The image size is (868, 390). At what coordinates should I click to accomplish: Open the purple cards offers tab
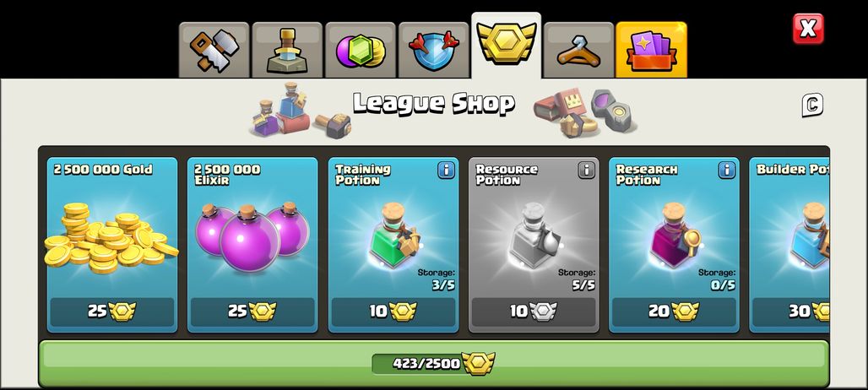[652, 51]
